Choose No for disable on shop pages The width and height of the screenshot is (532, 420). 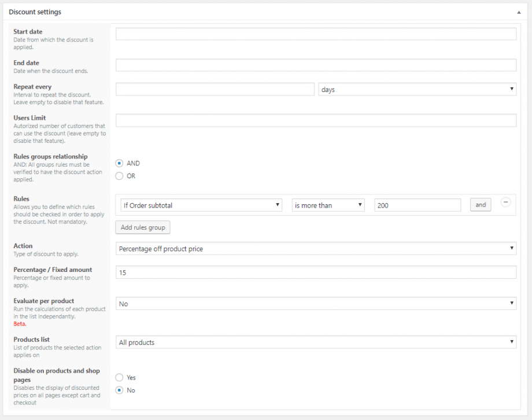pos(120,390)
